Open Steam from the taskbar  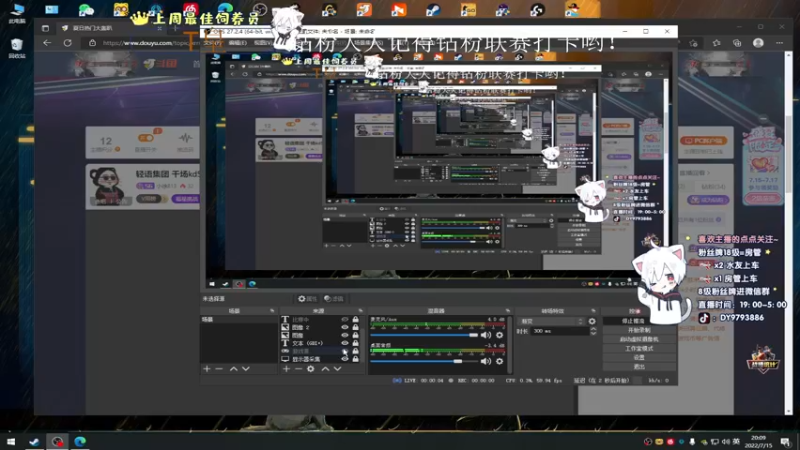pos(34,441)
